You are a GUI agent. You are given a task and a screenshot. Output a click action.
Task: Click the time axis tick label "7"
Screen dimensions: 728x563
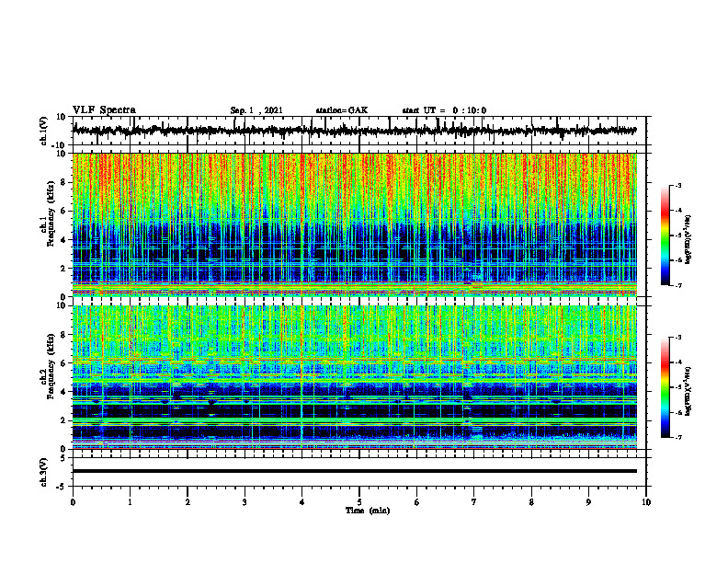click(x=474, y=502)
